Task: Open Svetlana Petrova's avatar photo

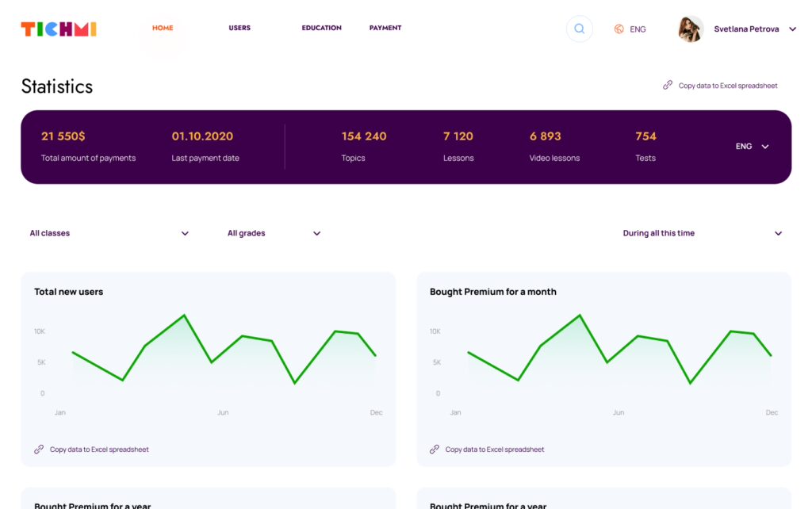Action: tap(691, 29)
